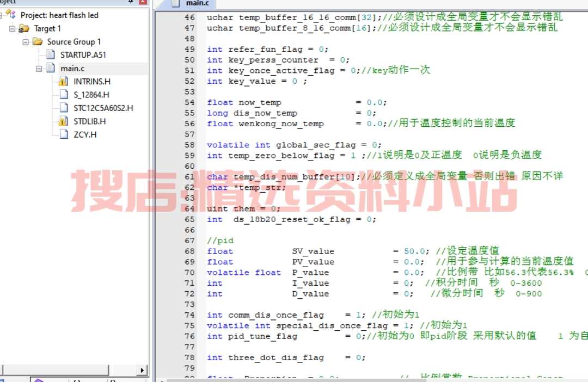This screenshot has width=588, height=382.
Task: Click the STC12C5A60S2.H header file icon
Action: tap(64, 108)
